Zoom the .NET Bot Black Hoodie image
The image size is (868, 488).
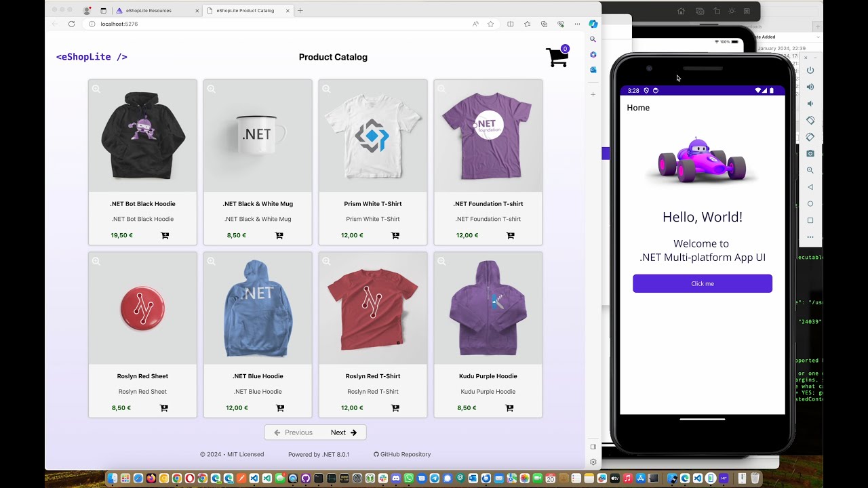pyautogui.click(x=96, y=89)
